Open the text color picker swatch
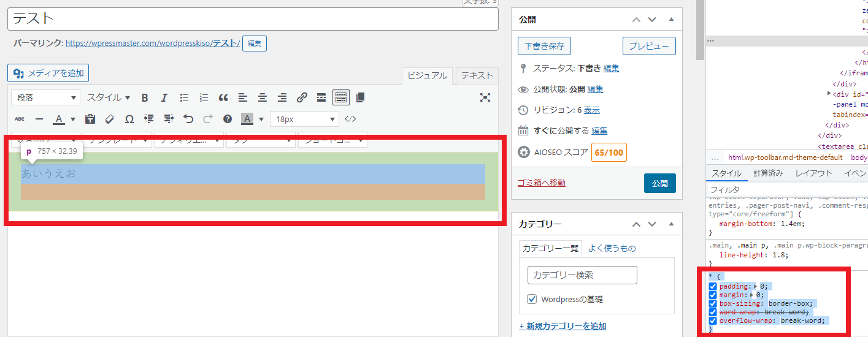 pyautogui.click(x=59, y=119)
